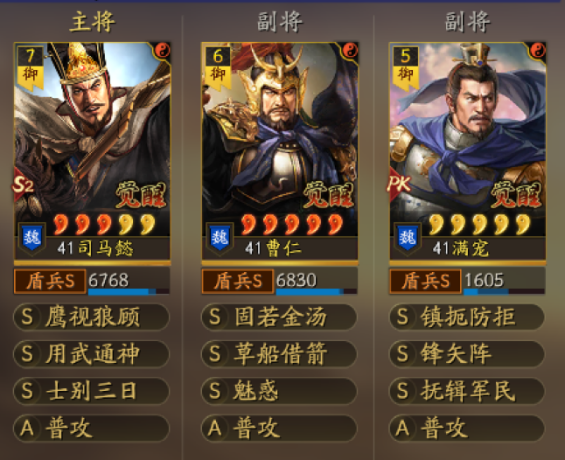Click the cost 6 御 banner on 曹仁
Viewport: 565px width, 460px height.
click(x=218, y=68)
